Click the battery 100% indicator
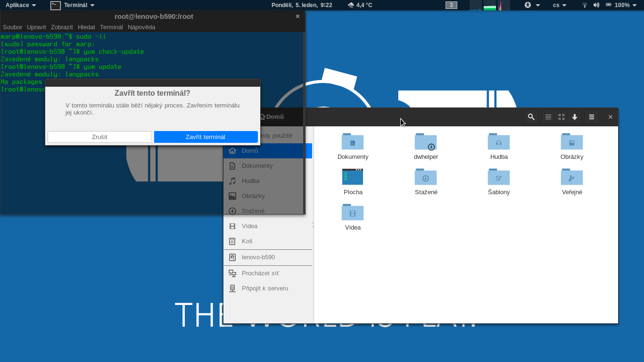Screen dimensions: 644x362 621,5
